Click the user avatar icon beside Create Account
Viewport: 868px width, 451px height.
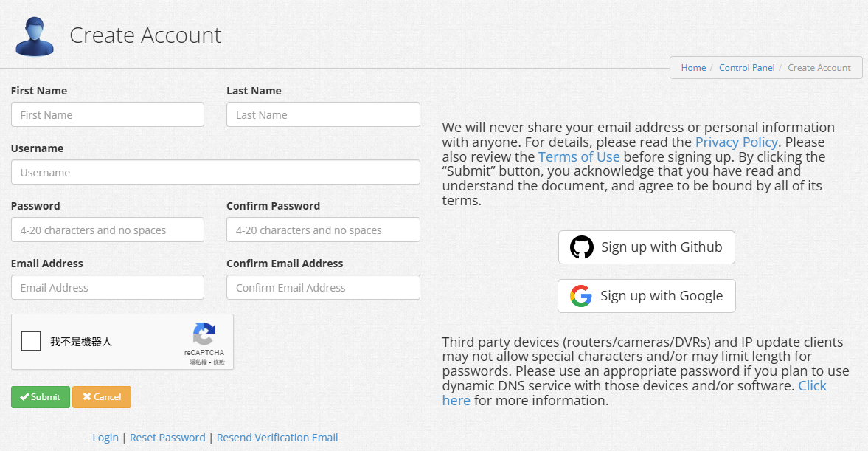[34, 36]
